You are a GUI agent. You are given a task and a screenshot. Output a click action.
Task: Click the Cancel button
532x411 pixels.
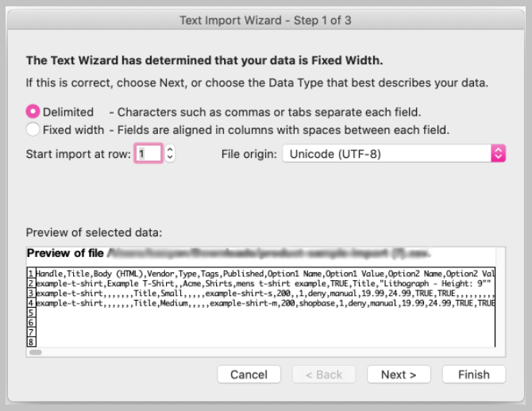point(249,375)
